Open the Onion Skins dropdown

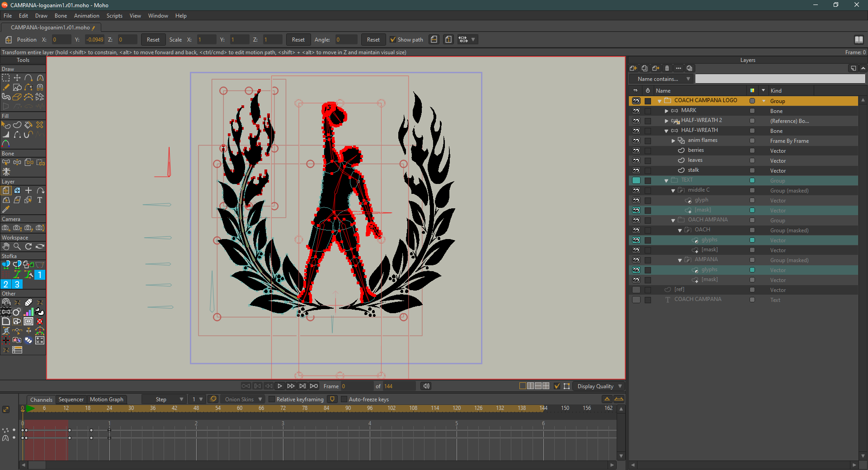click(244, 399)
